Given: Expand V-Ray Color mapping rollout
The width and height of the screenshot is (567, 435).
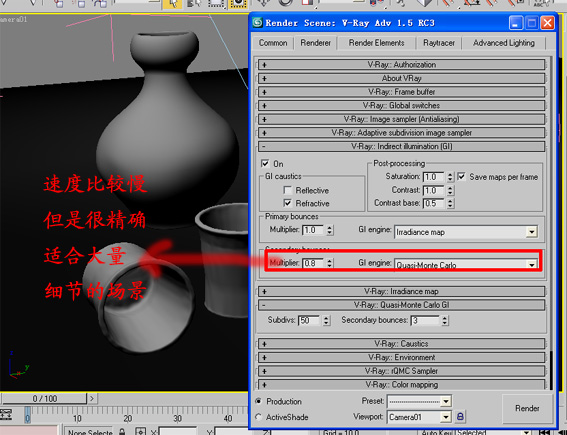Looking at the screenshot, I should point(401,384).
